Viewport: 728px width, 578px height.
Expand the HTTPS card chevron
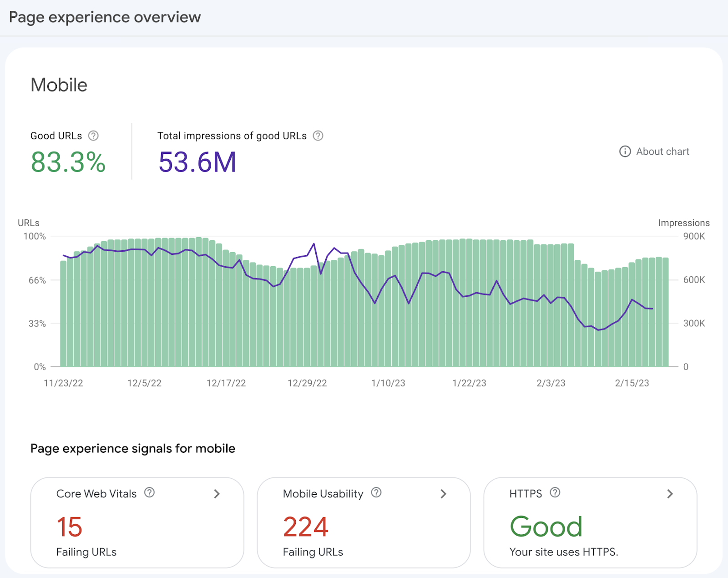pos(669,494)
